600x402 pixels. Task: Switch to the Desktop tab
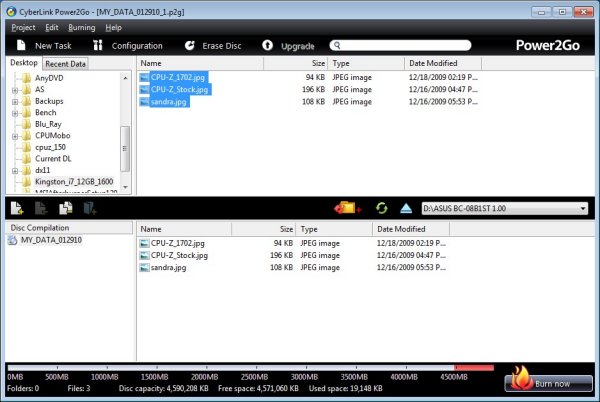(24, 63)
